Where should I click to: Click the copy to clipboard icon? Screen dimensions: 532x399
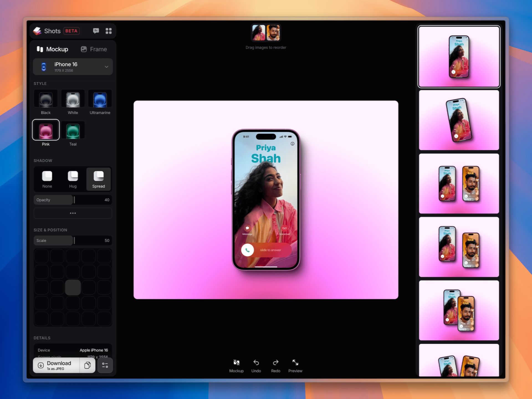pos(88,365)
